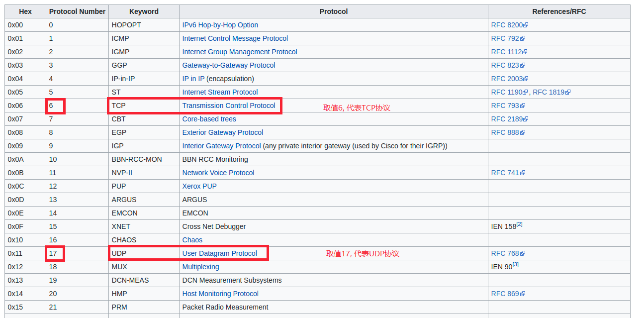644x318 pixels.
Task: Click the IPv6 Hop-by-Hop Option link
Action: click(x=220, y=25)
